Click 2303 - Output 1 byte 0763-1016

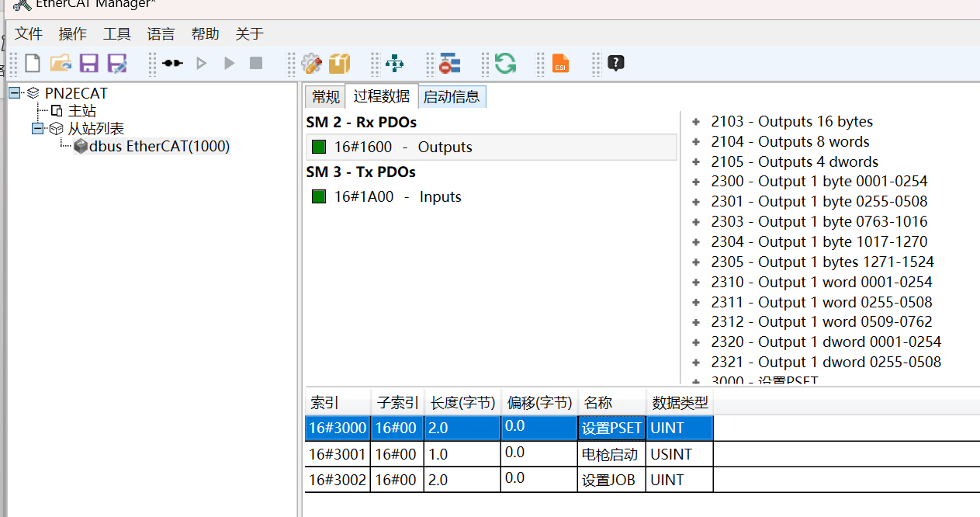(819, 222)
